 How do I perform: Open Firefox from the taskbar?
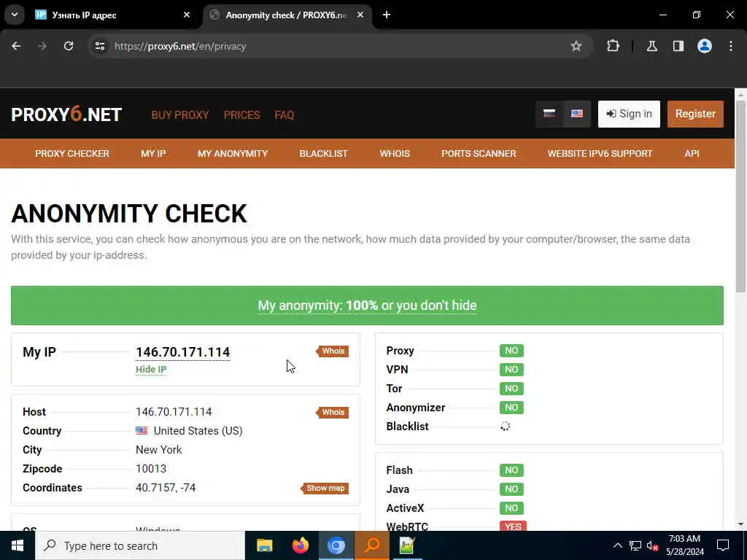point(300,545)
